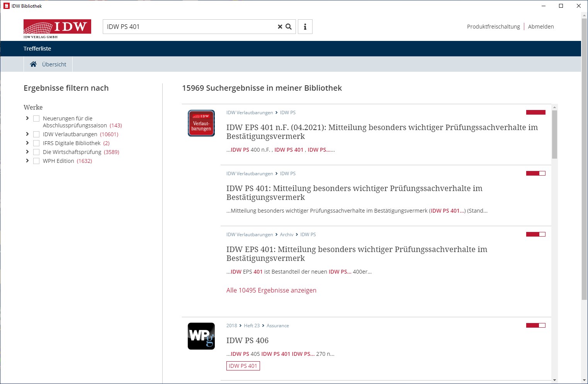Select the WPH Edition (1632) filter label
This screenshot has height=384, width=588.
(x=67, y=161)
